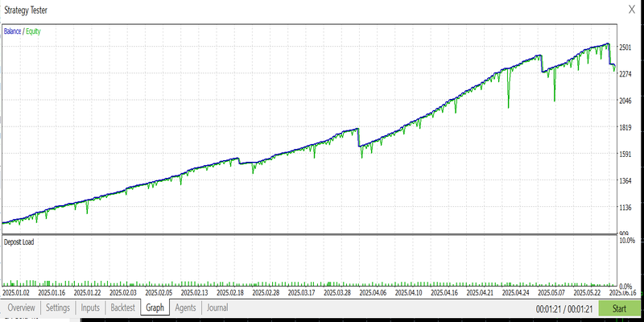Click the 2501 axis value
644x322 pixels.
(627, 47)
